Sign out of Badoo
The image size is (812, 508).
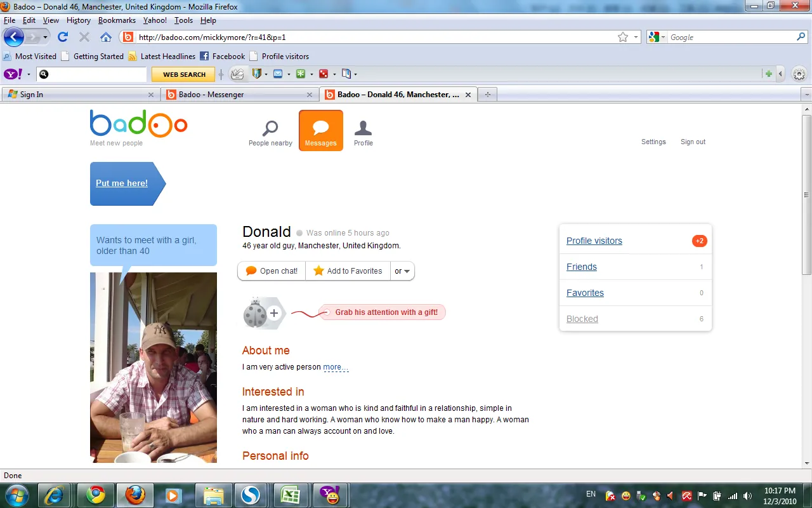coord(693,142)
